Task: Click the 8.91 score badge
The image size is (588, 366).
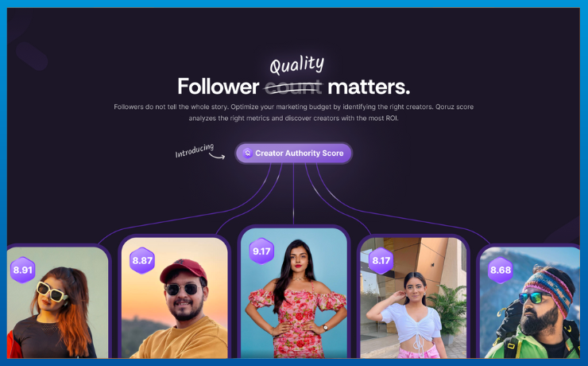Action: 22,270
